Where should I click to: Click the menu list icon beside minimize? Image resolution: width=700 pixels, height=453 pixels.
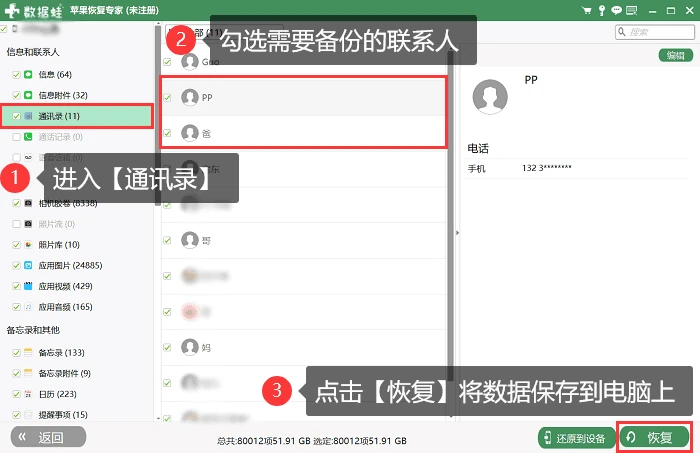[x=632, y=11]
